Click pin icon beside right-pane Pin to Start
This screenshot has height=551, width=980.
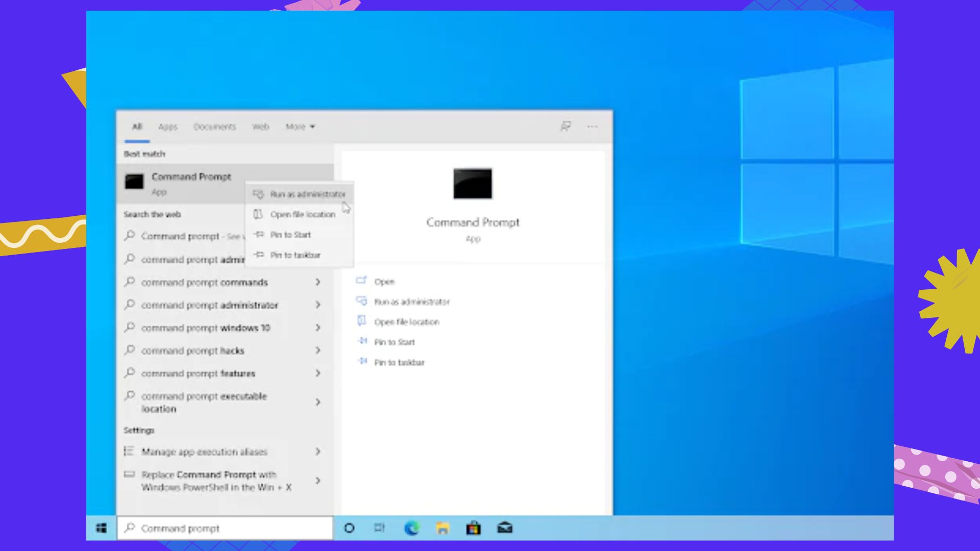point(362,341)
